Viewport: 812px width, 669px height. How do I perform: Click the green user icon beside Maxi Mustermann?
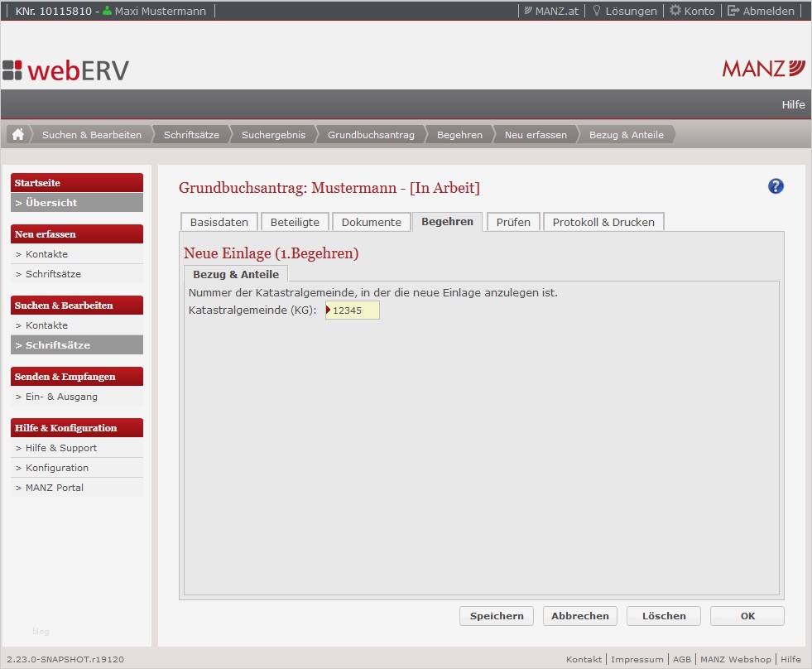(108, 11)
